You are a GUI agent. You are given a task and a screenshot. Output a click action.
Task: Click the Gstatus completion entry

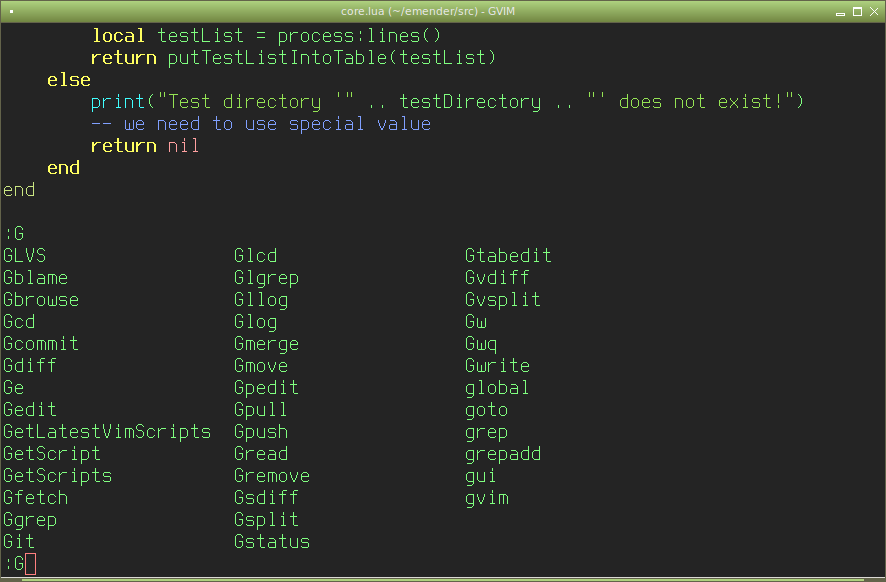[272, 542]
